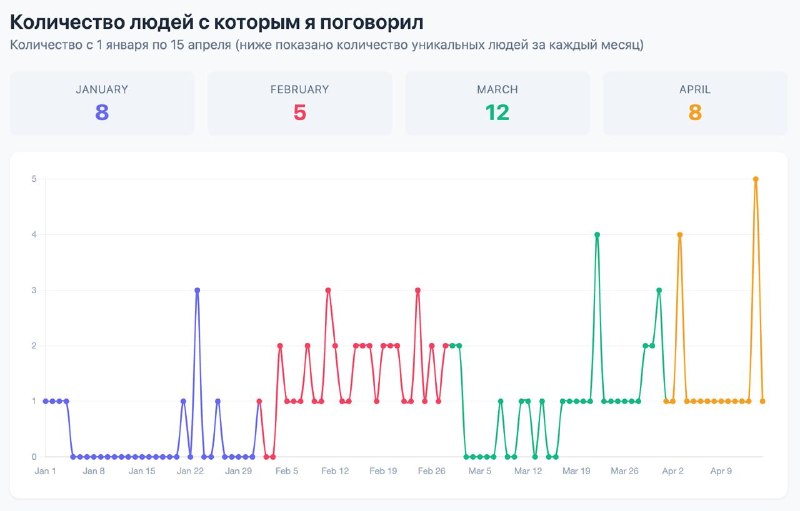The width and height of the screenshot is (800, 511).
Task: Click the orange April data point at 4
Action: (x=680, y=235)
